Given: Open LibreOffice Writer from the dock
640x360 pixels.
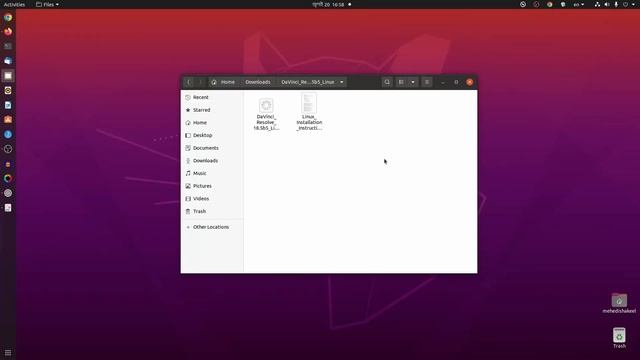Looking at the screenshot, I should (x=8, y=105).
